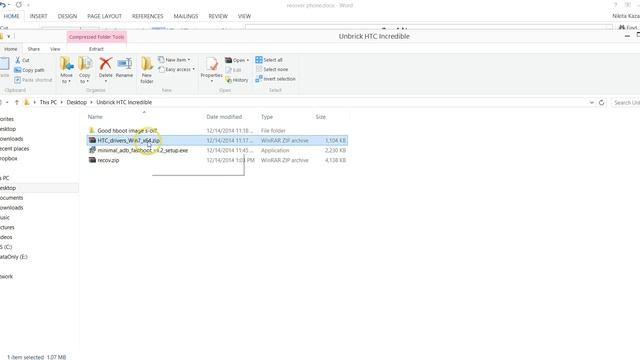Open the C: drive in navigation pane

[x=6, y=247]
